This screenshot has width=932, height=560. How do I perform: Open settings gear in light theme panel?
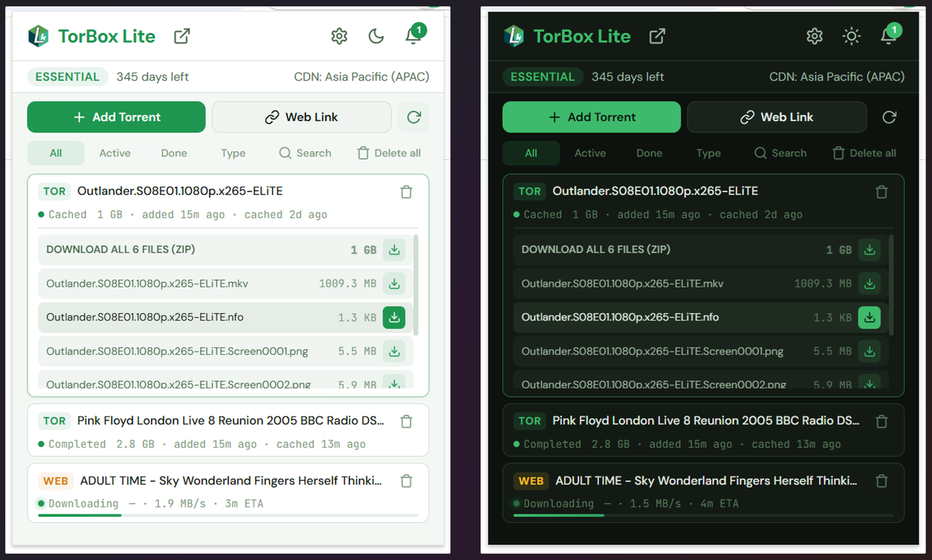[x=339, y=36]
